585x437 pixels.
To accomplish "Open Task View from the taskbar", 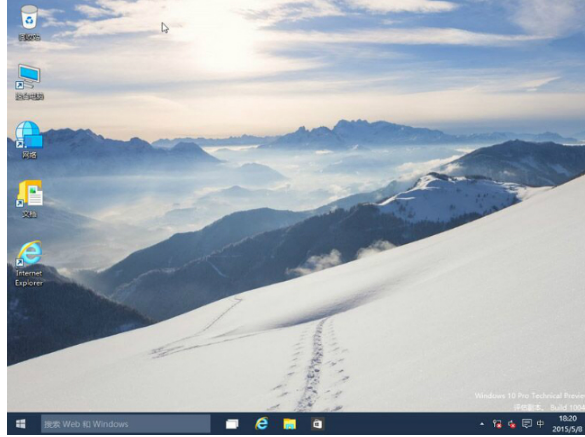I will pyautogui.click(x=232, y=424).
